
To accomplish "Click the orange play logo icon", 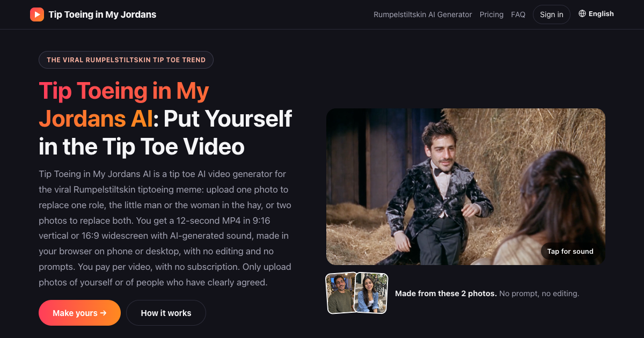I will pyautogui.click(x=37, y=14).
